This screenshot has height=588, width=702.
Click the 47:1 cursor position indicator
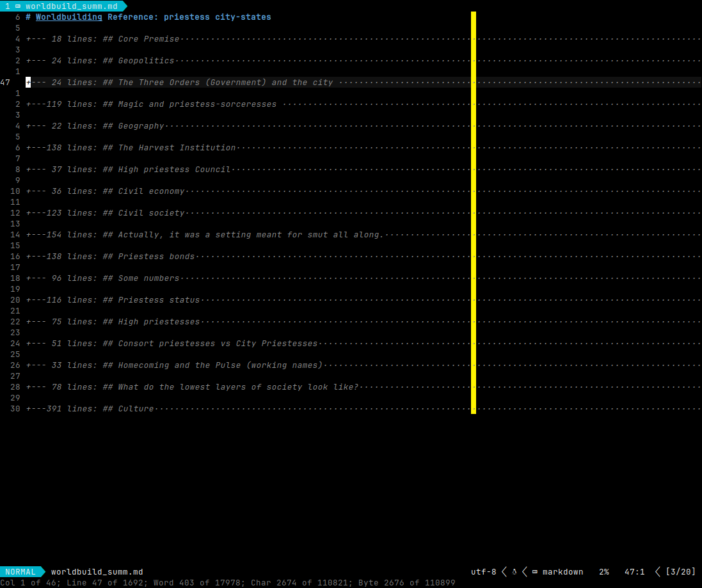[x=634, y=572]
